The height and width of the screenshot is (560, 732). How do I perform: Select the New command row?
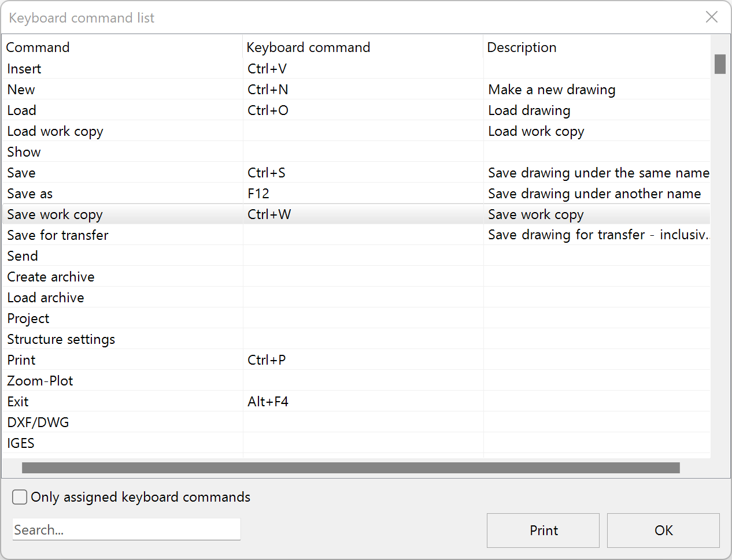[116, 90]
